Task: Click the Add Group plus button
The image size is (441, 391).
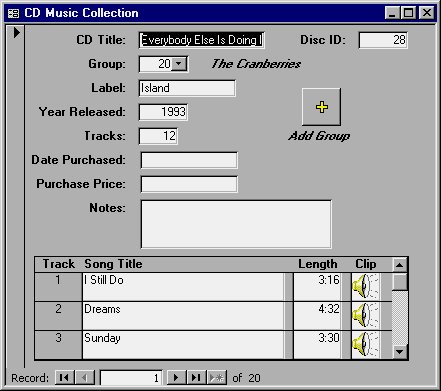Action: tap(321, 107)
